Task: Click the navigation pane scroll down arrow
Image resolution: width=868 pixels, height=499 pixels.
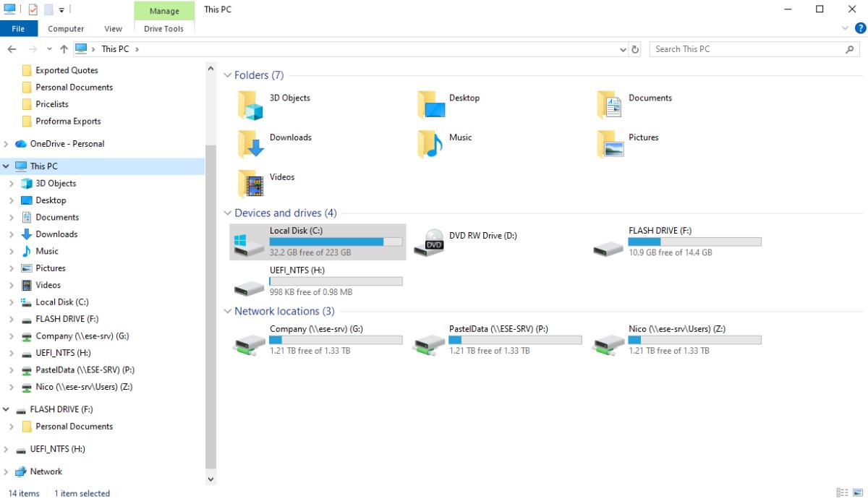Action: [211, 479]
